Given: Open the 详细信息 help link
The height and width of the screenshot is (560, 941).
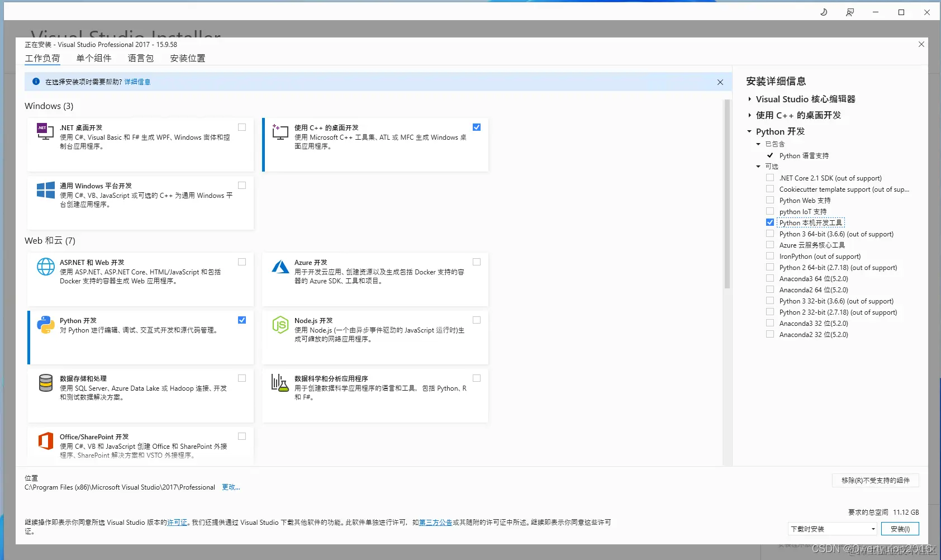Looking at the screenshot, I should (137, 82).
